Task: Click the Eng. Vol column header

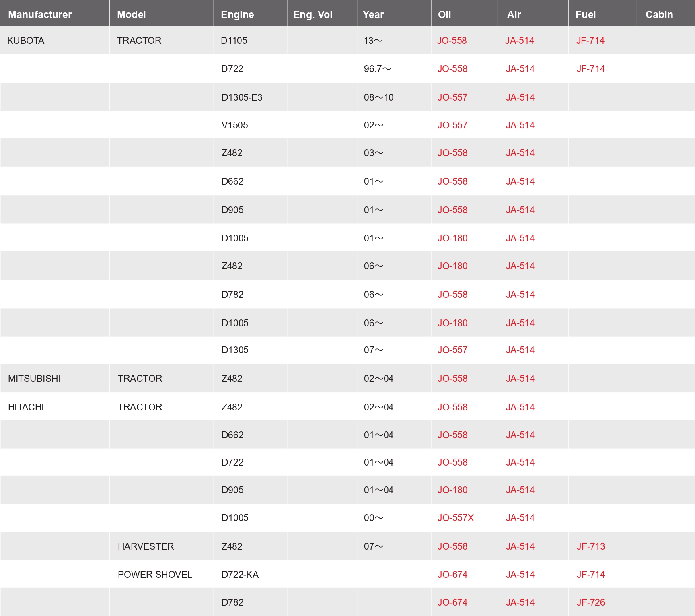Action: click(x=313, y=15)
